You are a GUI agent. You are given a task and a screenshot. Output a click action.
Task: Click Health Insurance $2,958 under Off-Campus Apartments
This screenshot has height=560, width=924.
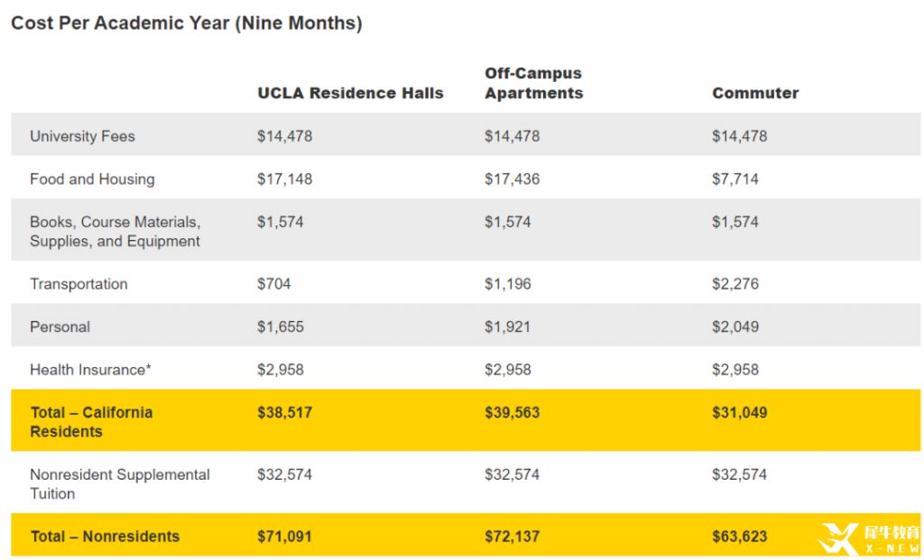pos(507,369)
